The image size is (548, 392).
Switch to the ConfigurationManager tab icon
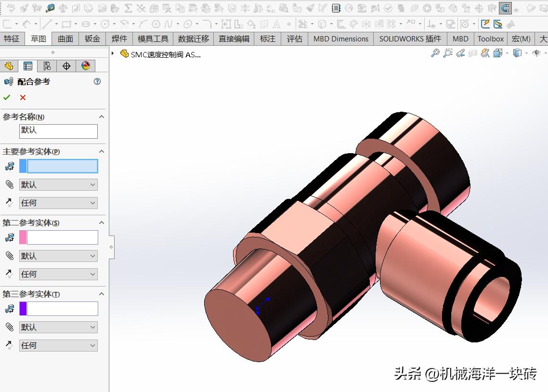click(x=47, y=66)
